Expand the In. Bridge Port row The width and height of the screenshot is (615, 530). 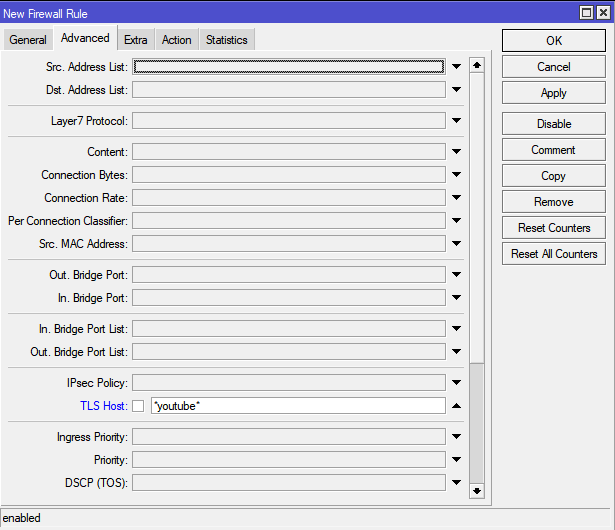click(x=456, y=297)
